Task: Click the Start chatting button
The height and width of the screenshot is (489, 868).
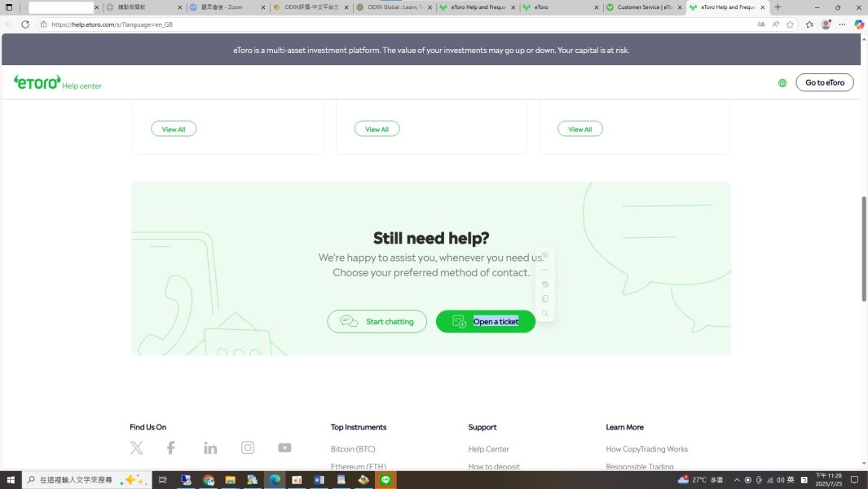Action: coord(377,321)
